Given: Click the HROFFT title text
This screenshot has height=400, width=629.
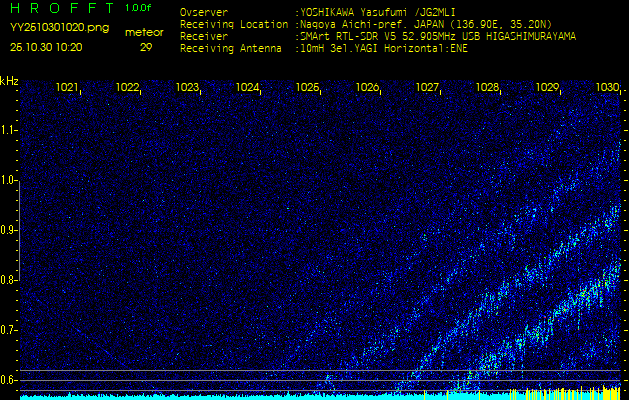Looking at the screenshot, I should pyautogui.click(x=62, y=8).
